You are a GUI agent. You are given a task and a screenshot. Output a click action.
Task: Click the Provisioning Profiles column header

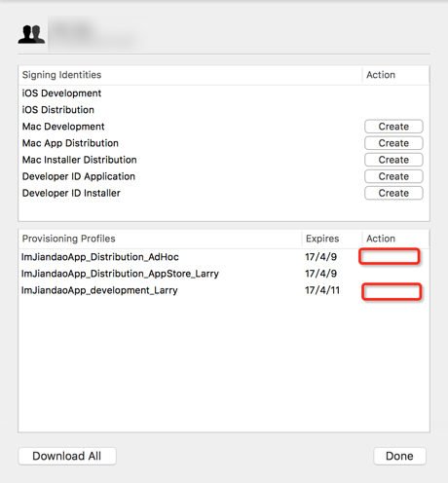[68, 239]
